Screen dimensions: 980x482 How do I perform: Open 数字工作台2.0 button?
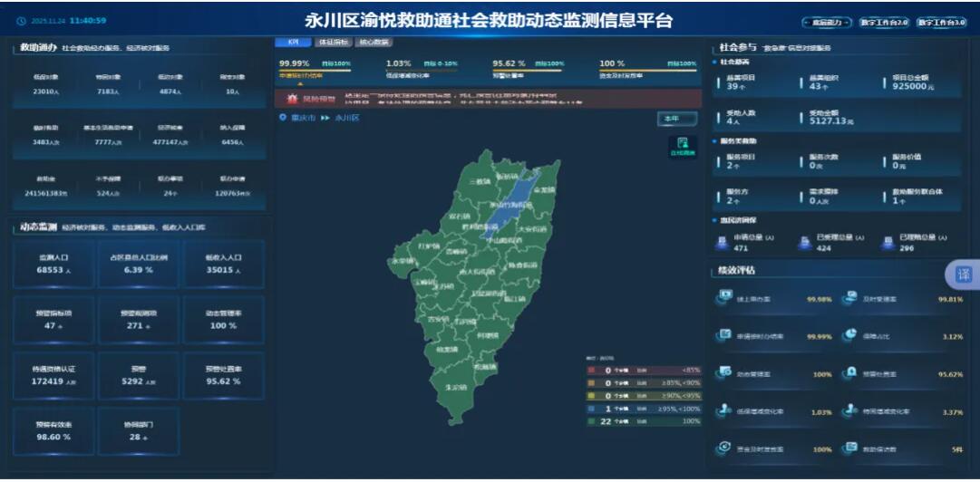point(884,22)
